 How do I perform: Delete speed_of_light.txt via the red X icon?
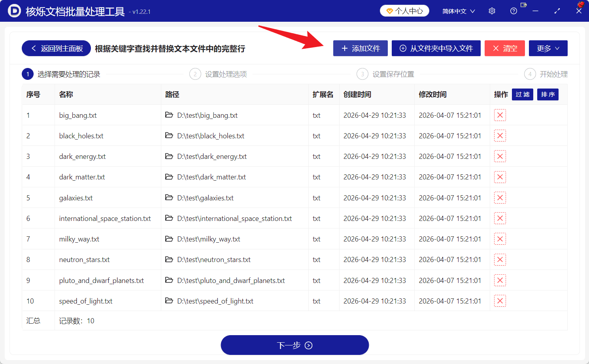point(500,301)
